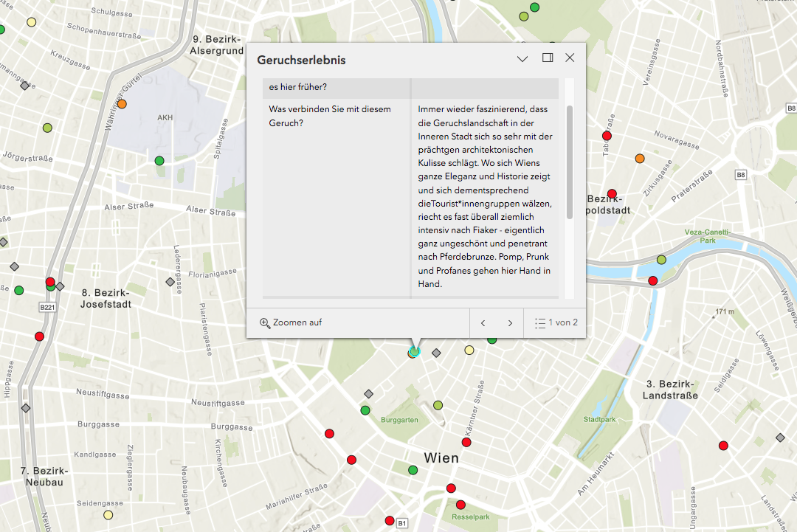Pick the gray diamond marker near Florianigasse
Image resolution: width=797 pixels, height=532 pixels.
coord(170,282)
